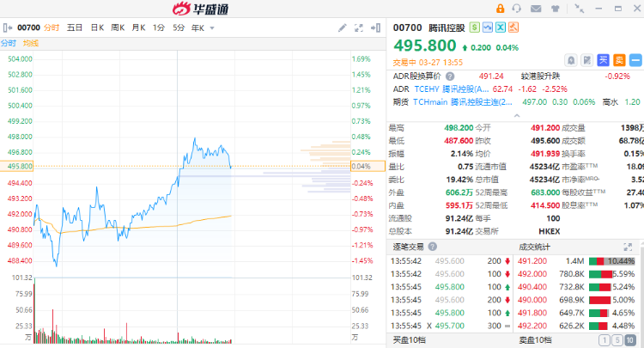Switch to 日K chart tab
This screenshot has height=348, width=644.
(97, 28)
